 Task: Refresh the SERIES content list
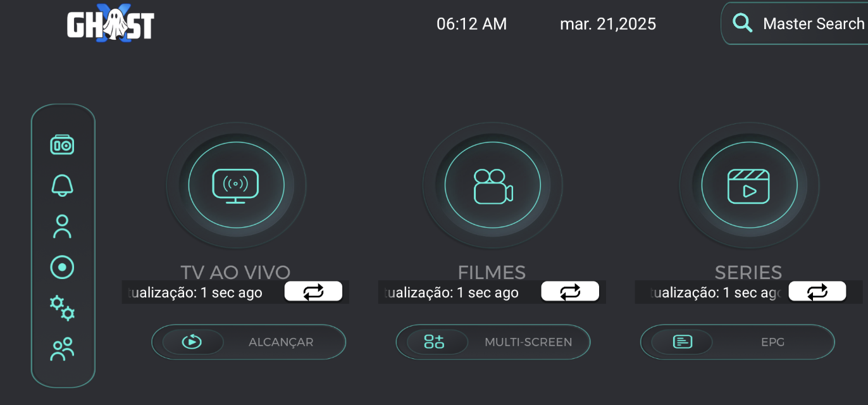817,292
